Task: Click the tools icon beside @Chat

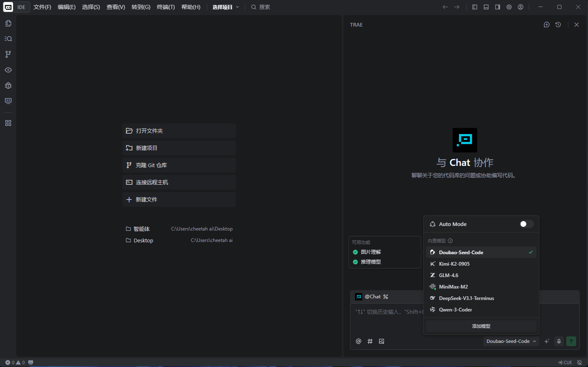Action: coord(386,297)
